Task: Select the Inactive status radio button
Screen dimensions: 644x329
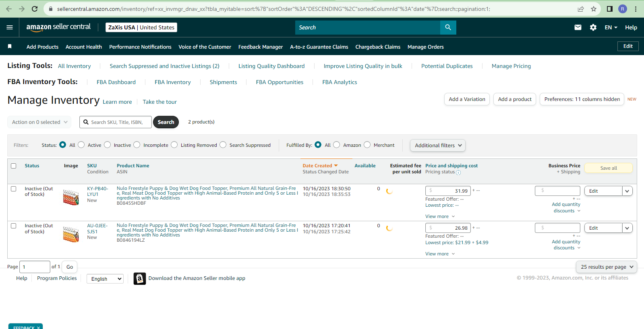Action: click(108, 145)
